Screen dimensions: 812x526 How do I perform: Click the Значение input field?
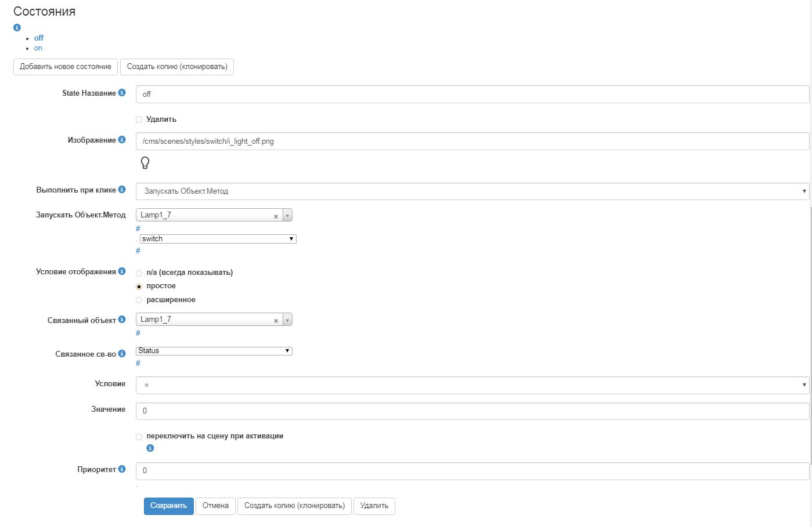472,411
